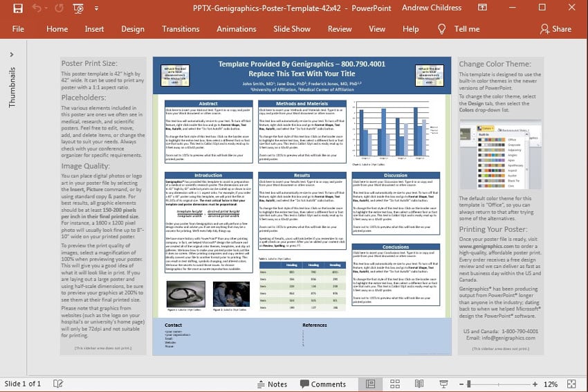Click the Share button
The image size is (588, 392).
tap(555, 29)
